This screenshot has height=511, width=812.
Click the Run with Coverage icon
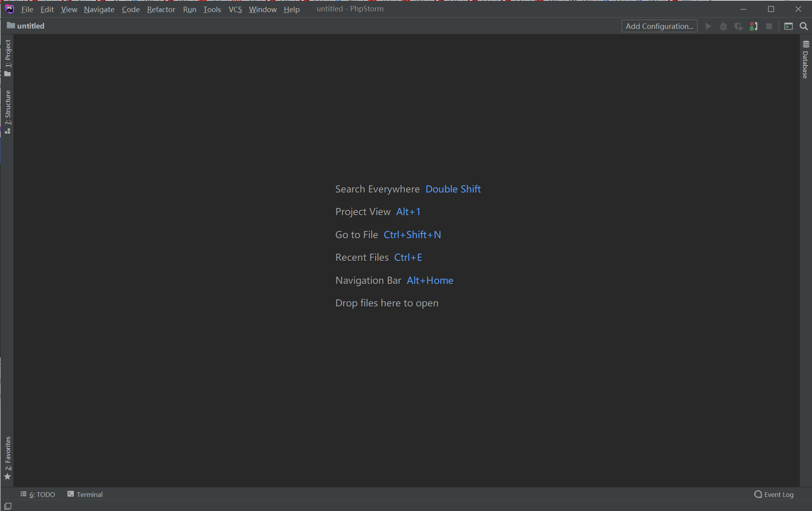pos(738,26)
